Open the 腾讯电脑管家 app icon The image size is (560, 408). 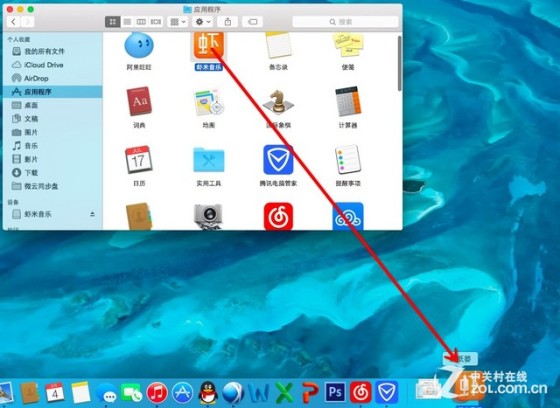click(278, 160)
